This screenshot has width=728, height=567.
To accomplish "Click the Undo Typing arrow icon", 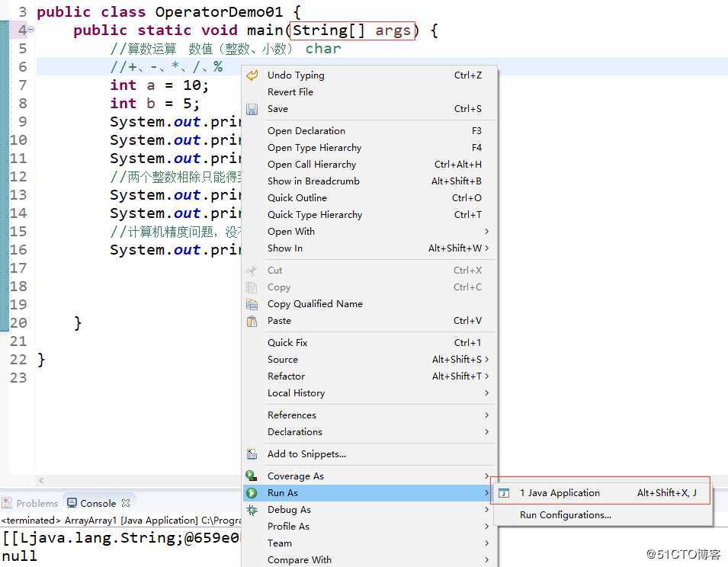I will [x=252, y=75].
